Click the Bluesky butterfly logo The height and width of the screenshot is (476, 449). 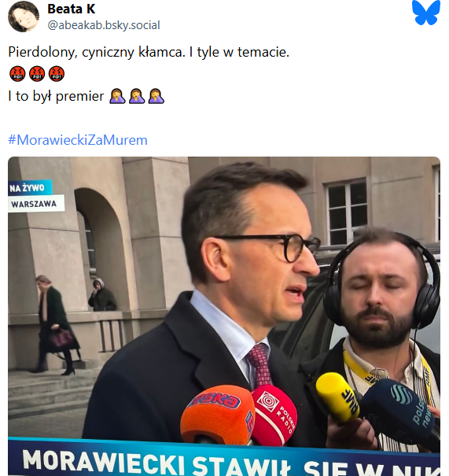[426, 12]
